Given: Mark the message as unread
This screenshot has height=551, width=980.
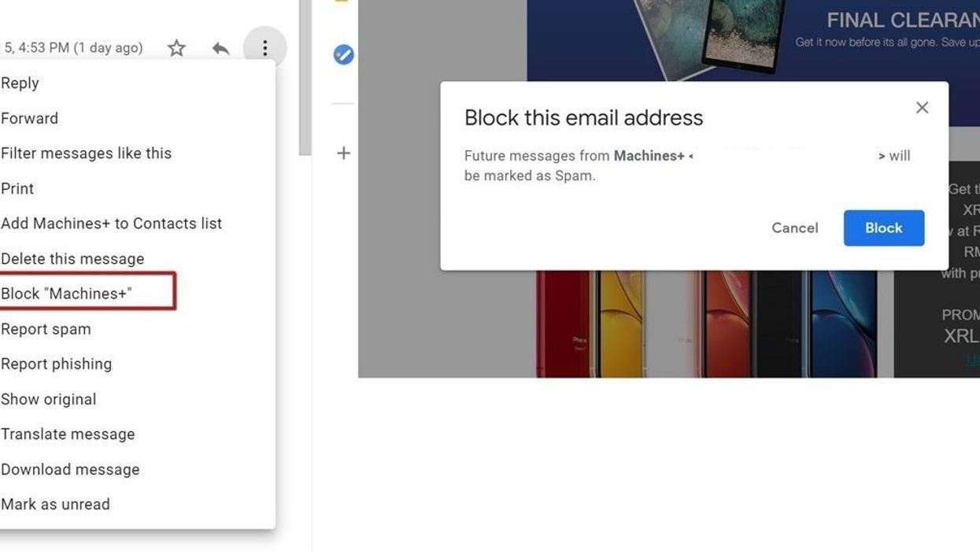Looking at the screenshot, I should [56, 504].
